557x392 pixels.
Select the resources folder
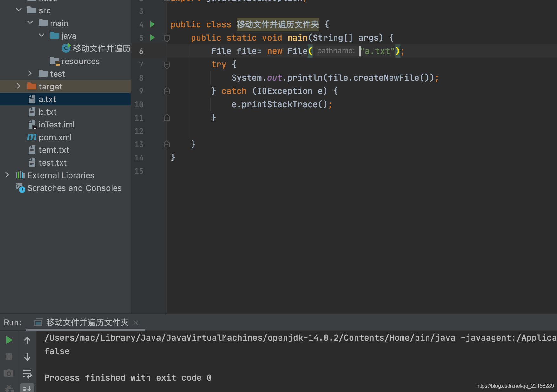(65, 61)
